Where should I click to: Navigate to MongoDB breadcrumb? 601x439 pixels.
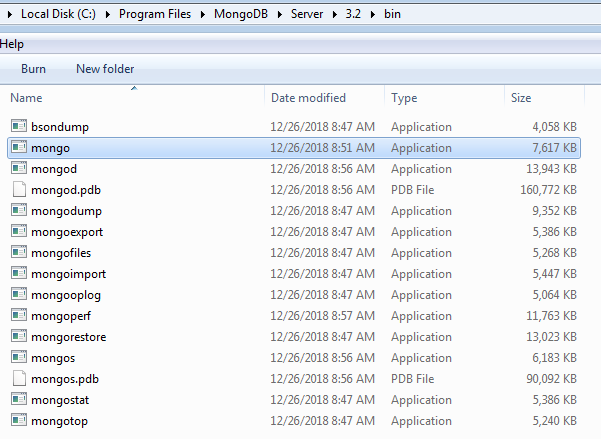coord(241,14)
